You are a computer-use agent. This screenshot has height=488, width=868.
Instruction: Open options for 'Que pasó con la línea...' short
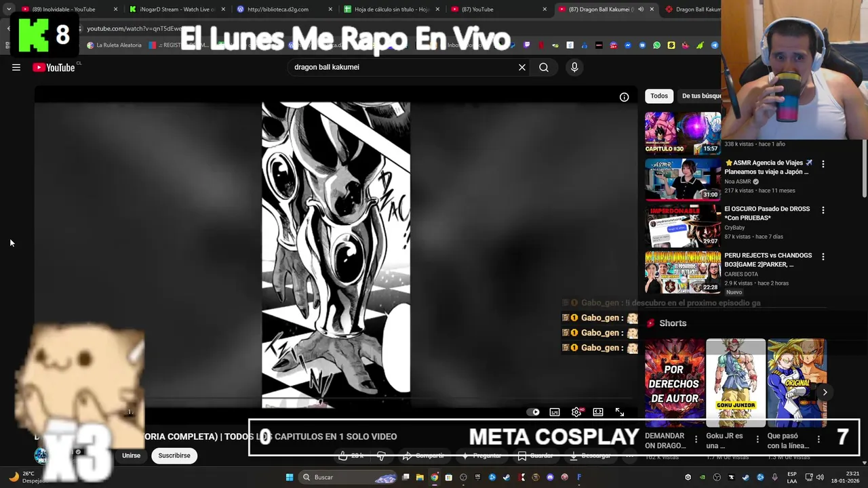818,439
